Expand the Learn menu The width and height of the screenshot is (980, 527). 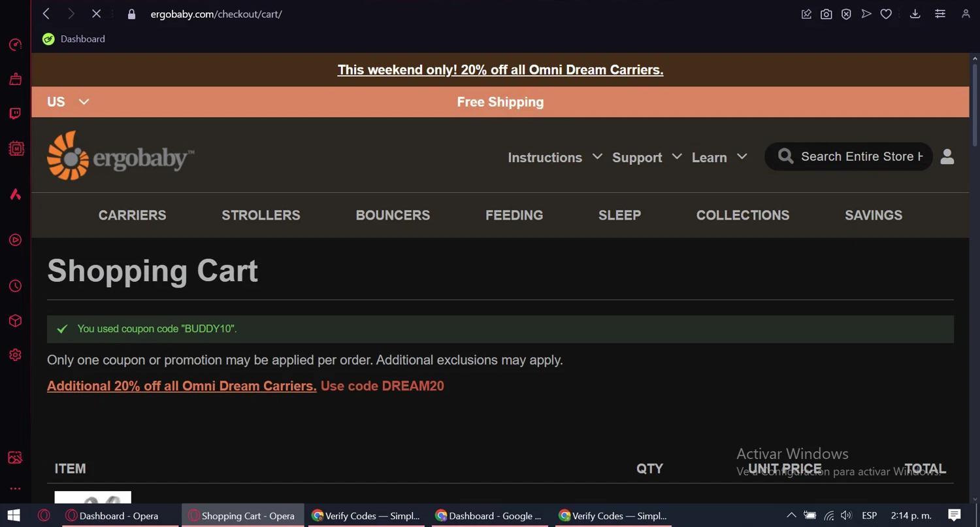pyautogui.click(x=719, y=158)
